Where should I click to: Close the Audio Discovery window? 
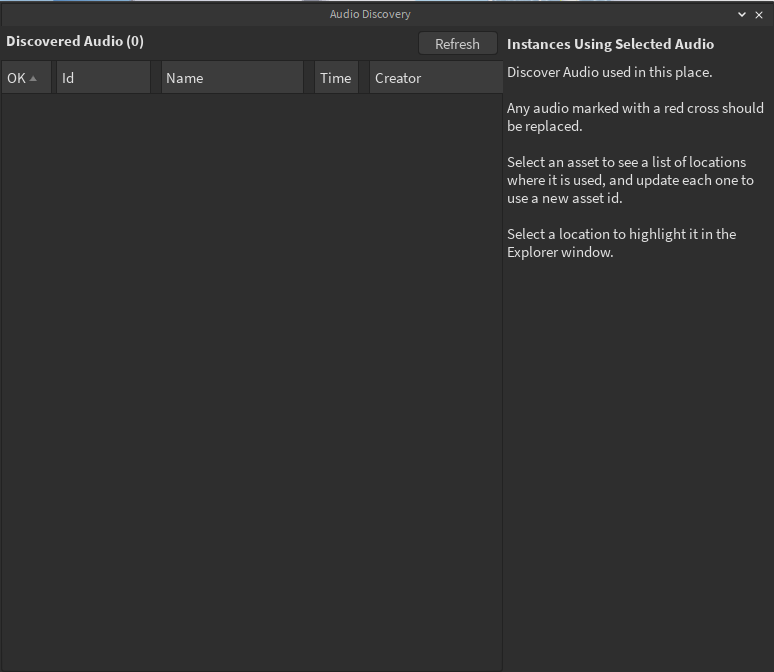point(759,15)
